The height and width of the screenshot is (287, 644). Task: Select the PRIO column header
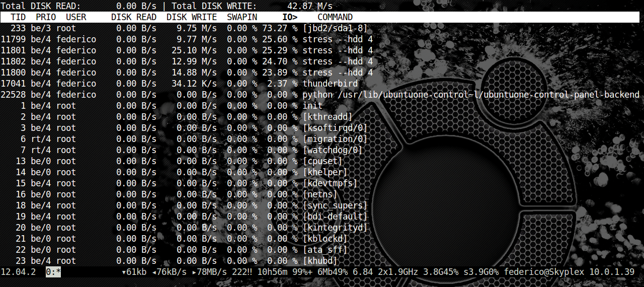click(46, 17)
